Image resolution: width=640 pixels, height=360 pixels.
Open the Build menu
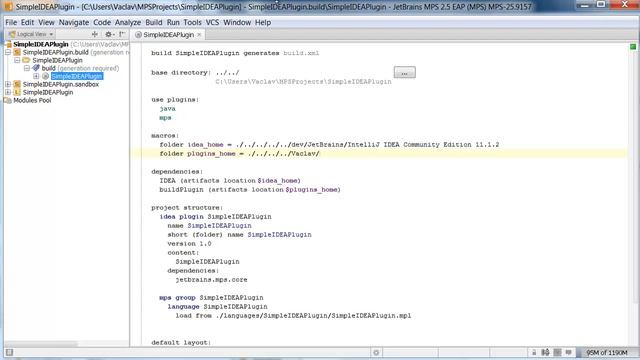click(x=153, y=22)
